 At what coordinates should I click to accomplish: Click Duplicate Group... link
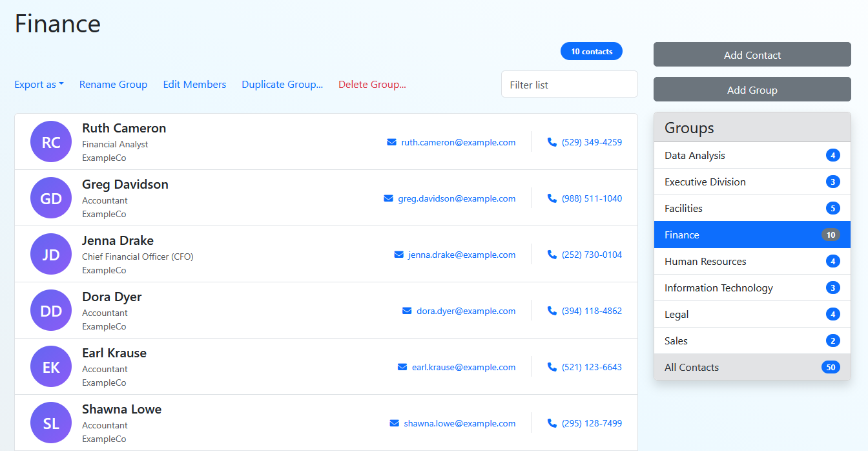[x=282, y=85]
